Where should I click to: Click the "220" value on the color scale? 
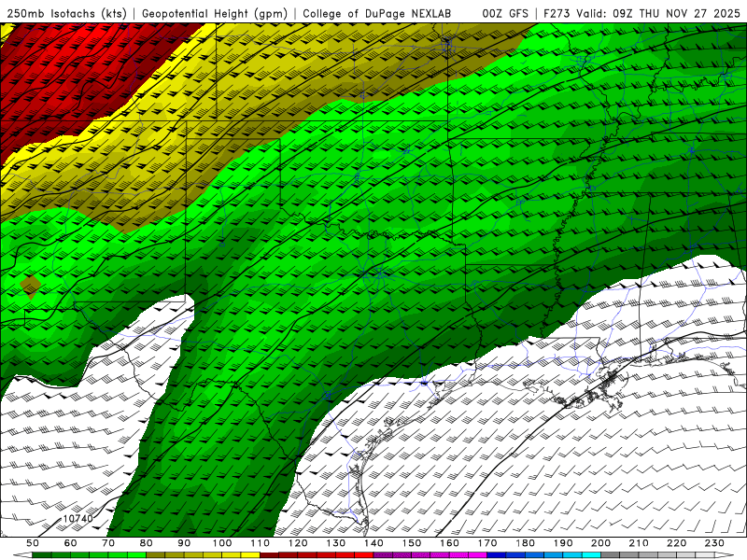coord(676,543)
